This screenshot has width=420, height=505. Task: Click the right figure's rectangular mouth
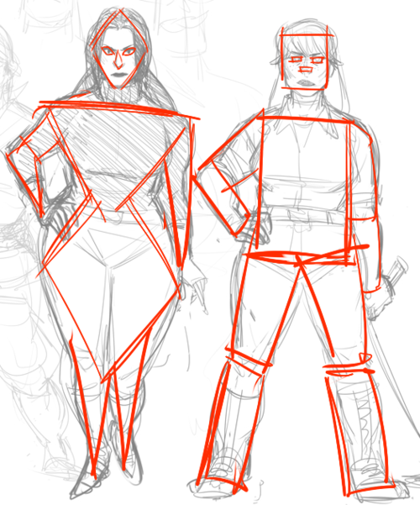point(305,69)
